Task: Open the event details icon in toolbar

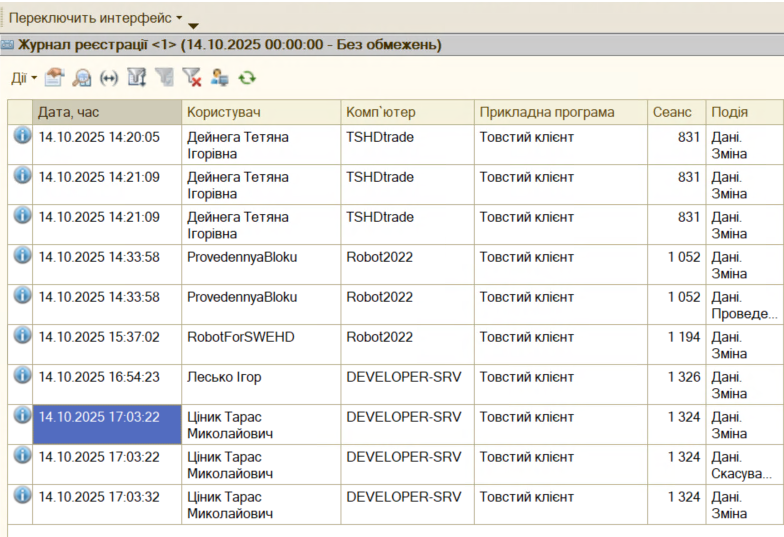Action: pyautogui.click(x=54, y=77)
